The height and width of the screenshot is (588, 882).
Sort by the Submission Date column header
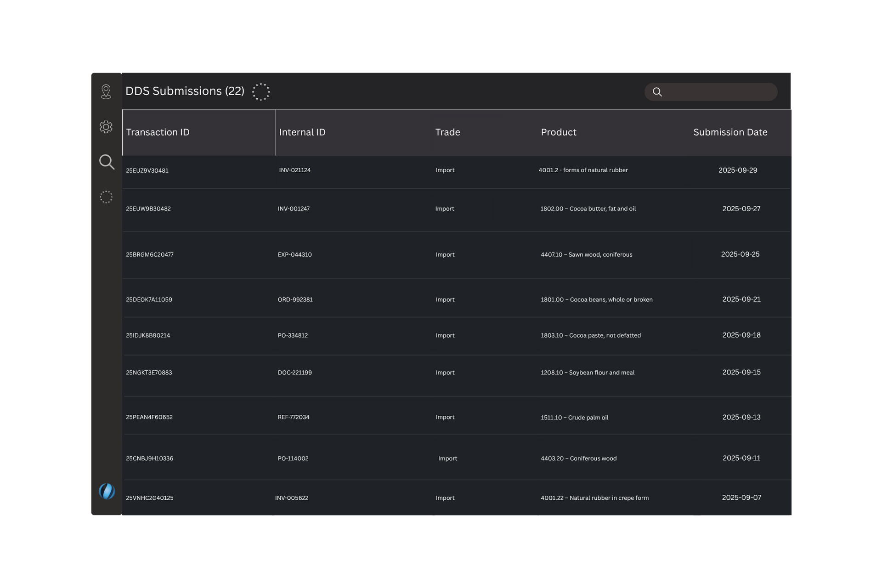[730, 132]
